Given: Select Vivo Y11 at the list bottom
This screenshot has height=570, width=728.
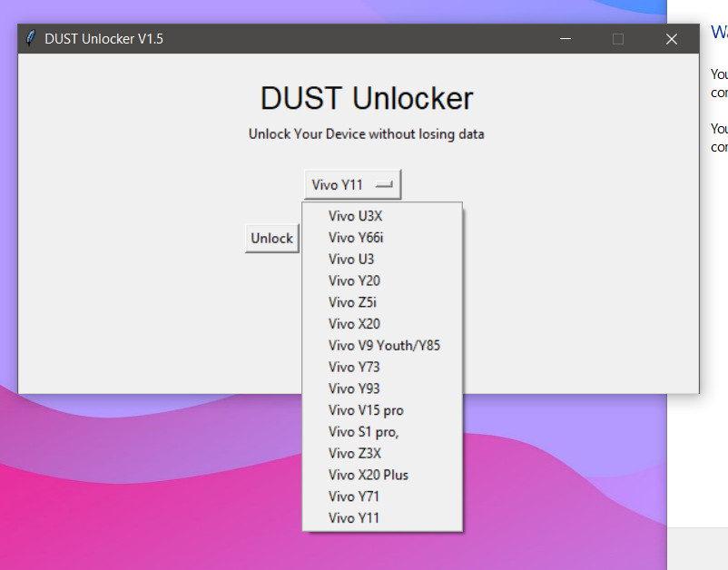Looking at the screenshot, I should (382, 518).
